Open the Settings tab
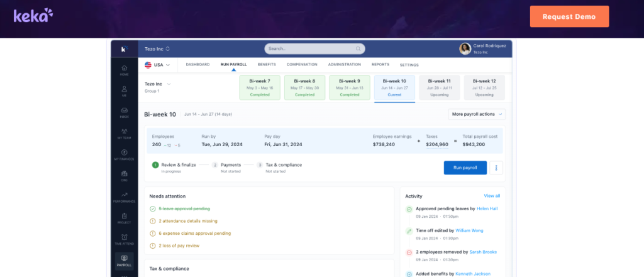Screen dimensions: 644x277 pos(409,65)
